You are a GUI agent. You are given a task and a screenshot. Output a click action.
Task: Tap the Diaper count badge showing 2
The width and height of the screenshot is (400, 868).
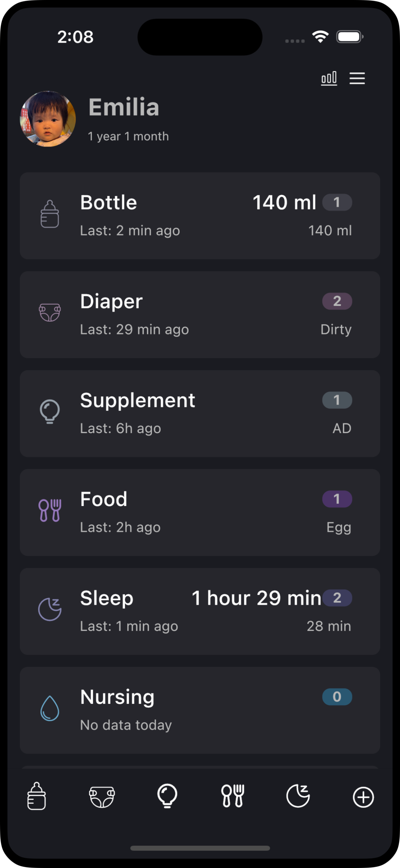337,301
